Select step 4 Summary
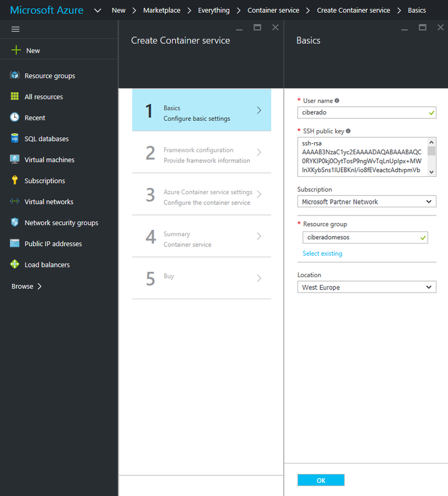 pyautogui.click(x=202, y=236)
